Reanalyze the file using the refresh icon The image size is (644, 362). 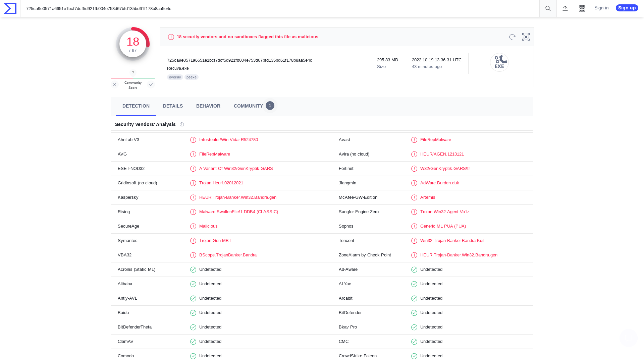click(512, 37)
